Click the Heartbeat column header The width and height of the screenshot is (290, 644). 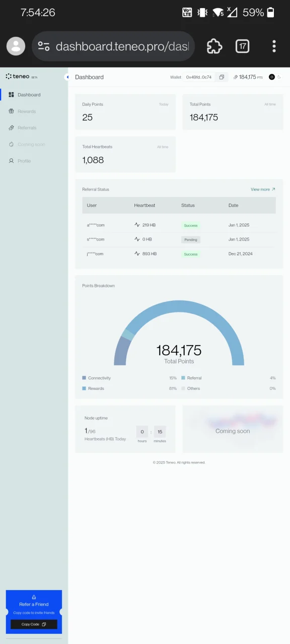(x=144, y=205)
